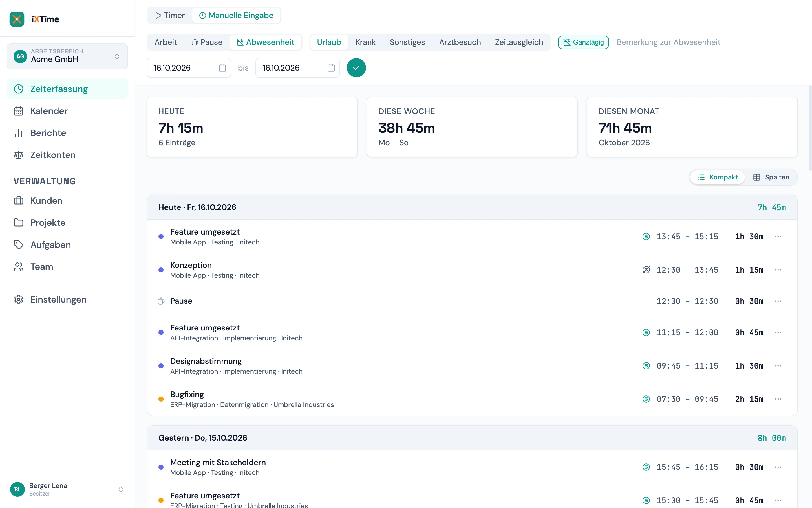Select Abwesenheit entry tab
The width and height of the screenshot is (812, 508).
point(265,42)
